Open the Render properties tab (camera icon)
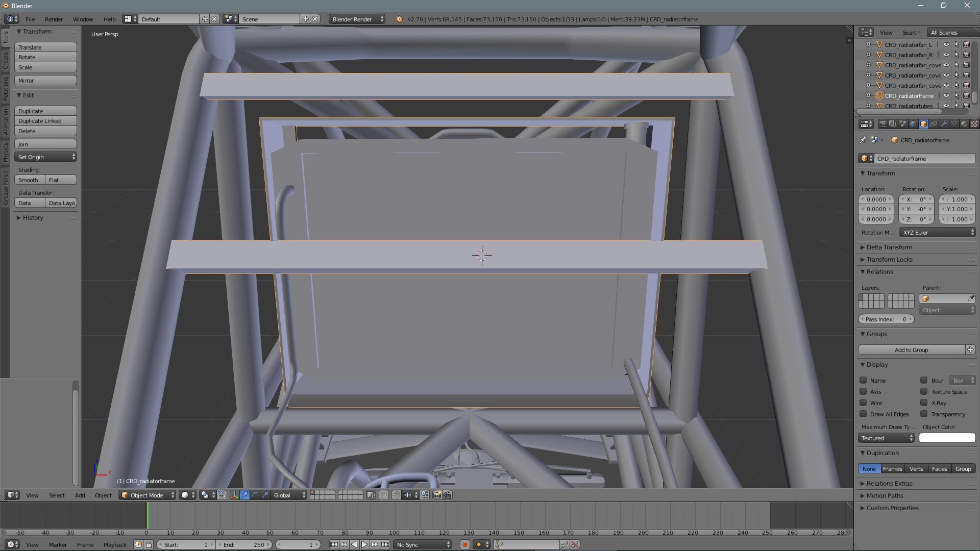The width and height of the screenshot is (980, 551). pos(883,124)
